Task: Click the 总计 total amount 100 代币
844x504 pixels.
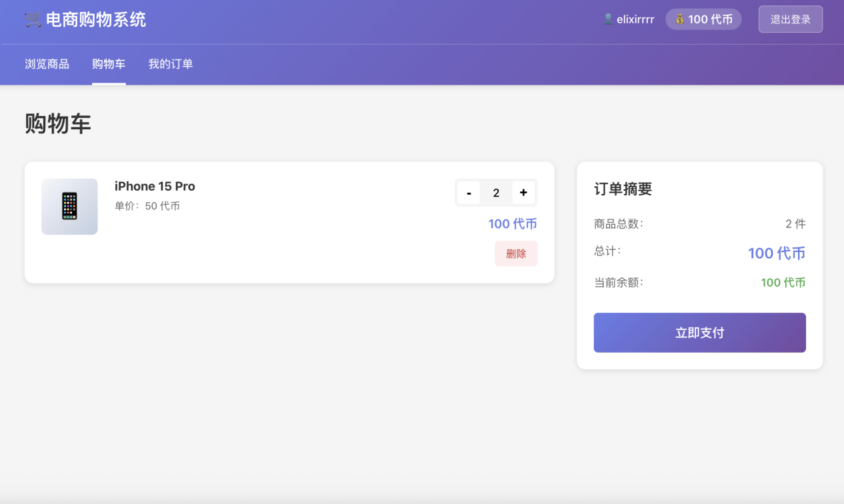Action: pyautogui.click(x=777, y=253)
